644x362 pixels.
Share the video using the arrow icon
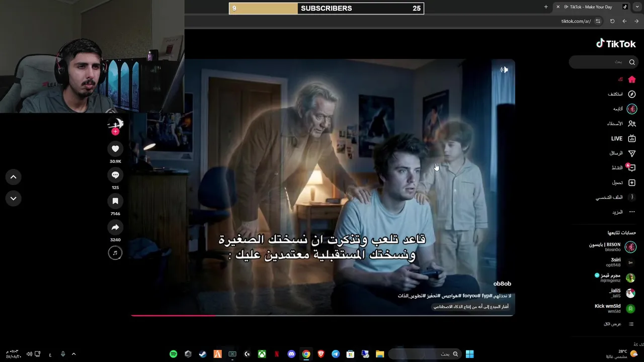pos(115,227)
